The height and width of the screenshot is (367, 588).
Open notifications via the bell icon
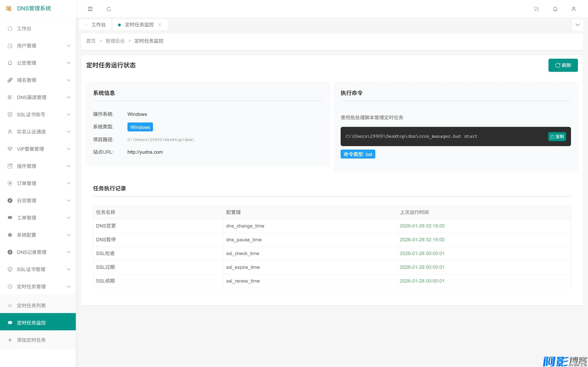[x=555, y=9]
